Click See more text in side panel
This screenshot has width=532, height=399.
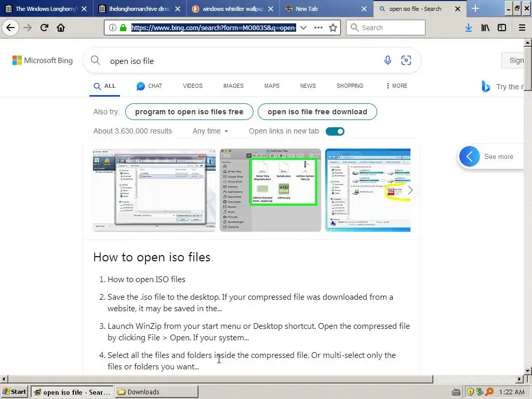pyautogui.click(x=498, y=156)
